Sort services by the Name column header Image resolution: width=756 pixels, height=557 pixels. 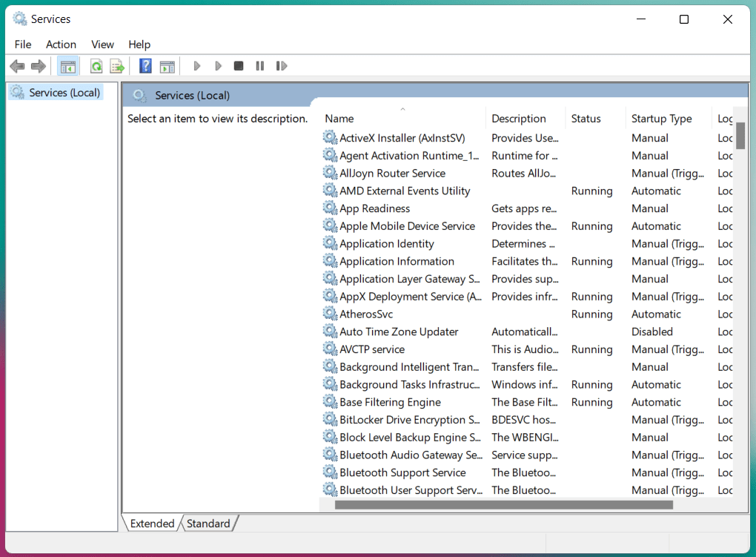pos(339,119)
